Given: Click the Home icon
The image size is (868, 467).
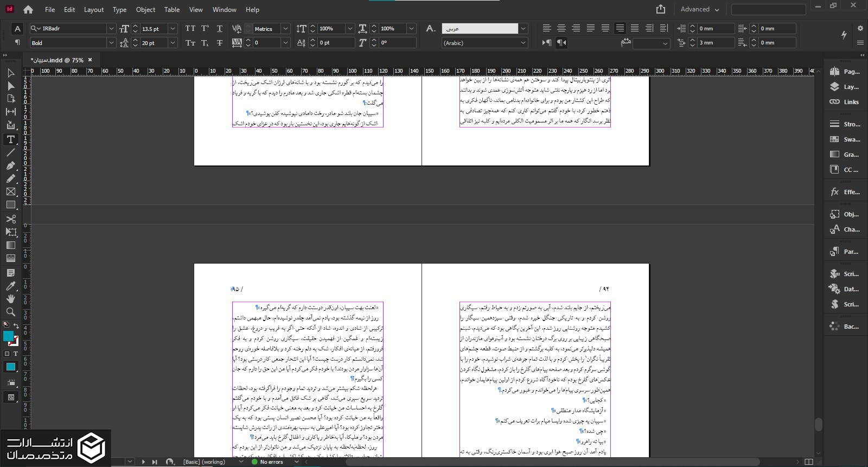Looking at the screenshot, I should [28, 9].
